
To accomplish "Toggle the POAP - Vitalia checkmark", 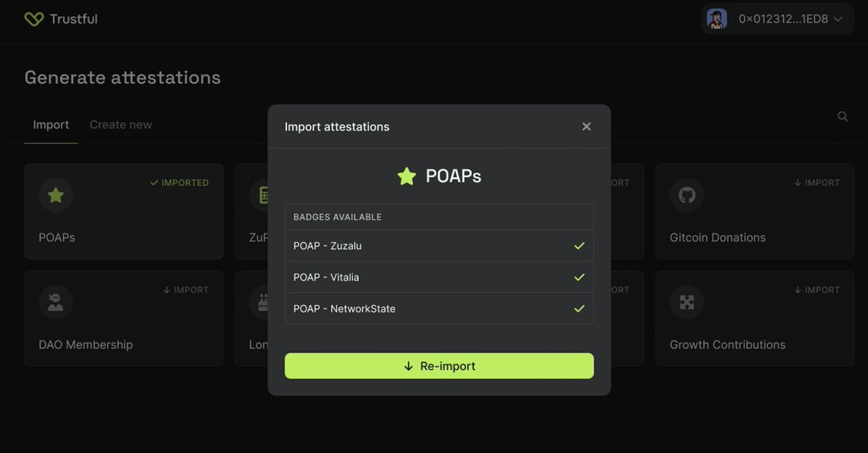I will 579,277.
